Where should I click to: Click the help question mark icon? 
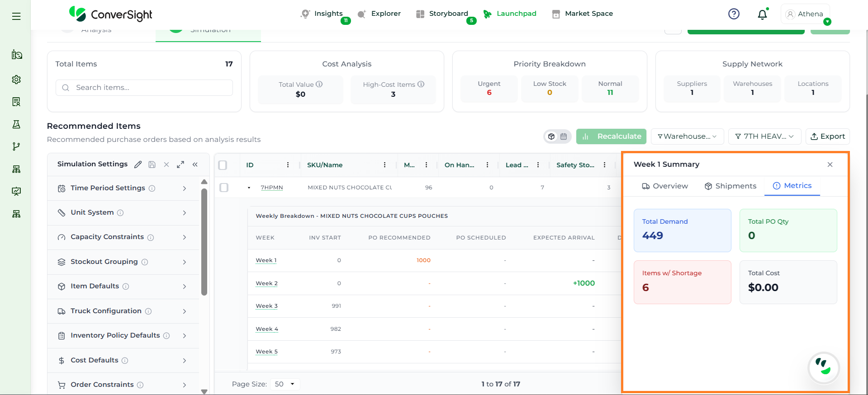(x=734, y=14)
